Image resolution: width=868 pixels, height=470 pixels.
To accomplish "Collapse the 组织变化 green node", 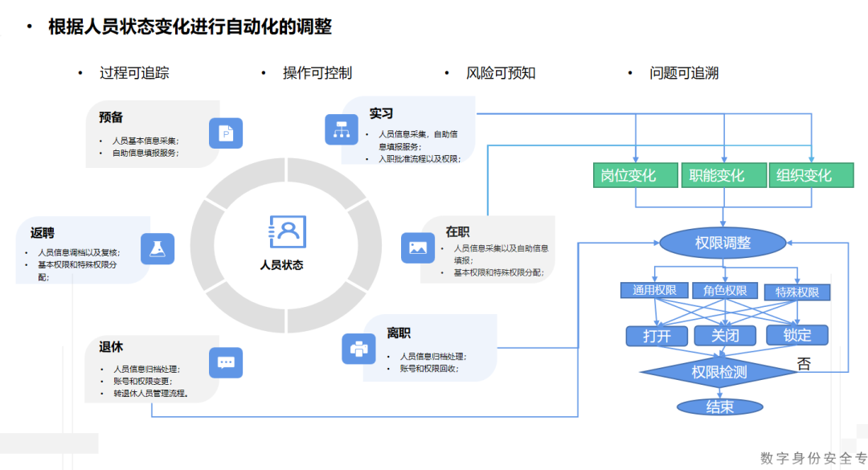I will (811, 175).
